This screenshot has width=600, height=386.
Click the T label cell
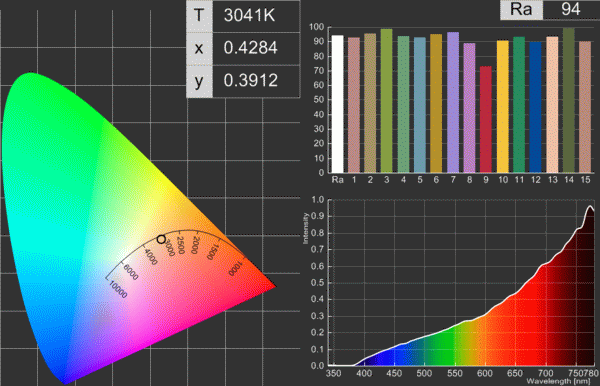199,16
